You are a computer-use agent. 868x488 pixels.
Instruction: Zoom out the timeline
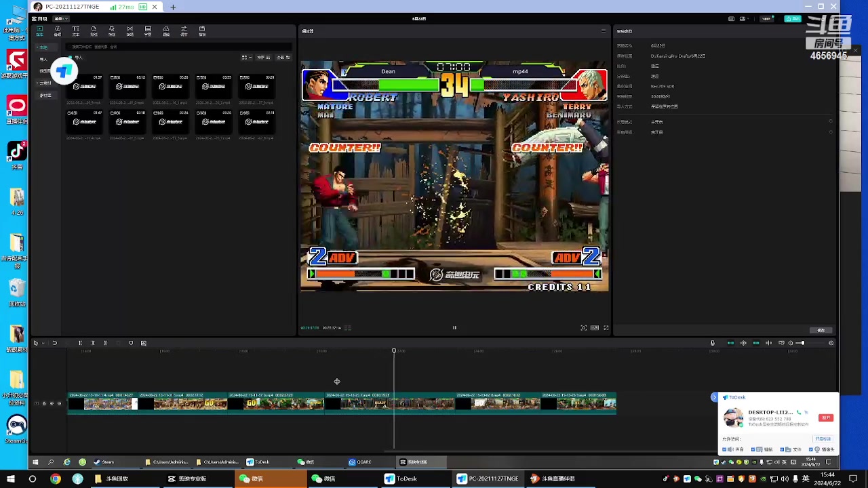click(x=790, y=343)
